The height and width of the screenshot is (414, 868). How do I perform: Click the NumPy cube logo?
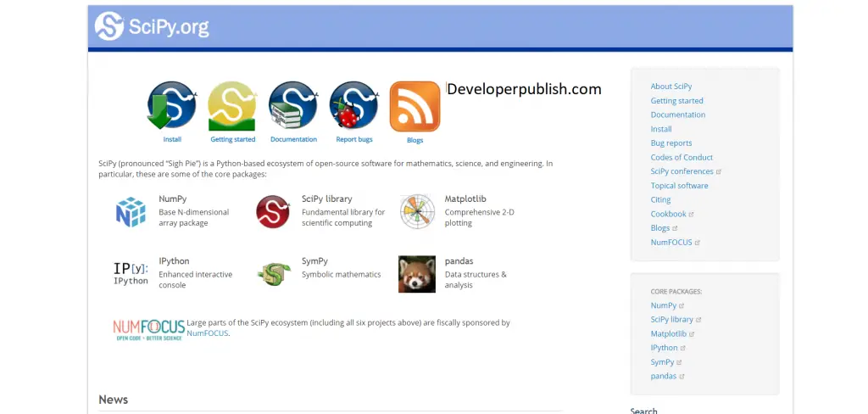tap(131, 212)
